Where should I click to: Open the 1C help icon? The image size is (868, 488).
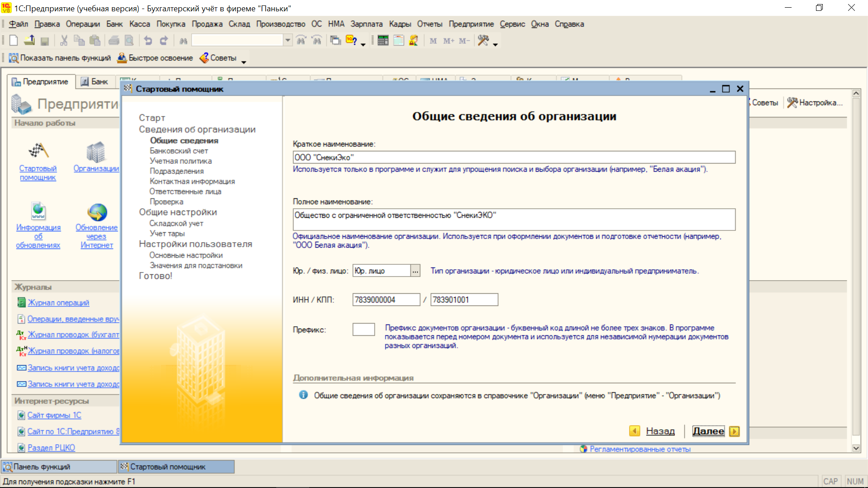(x=351, y=40)
